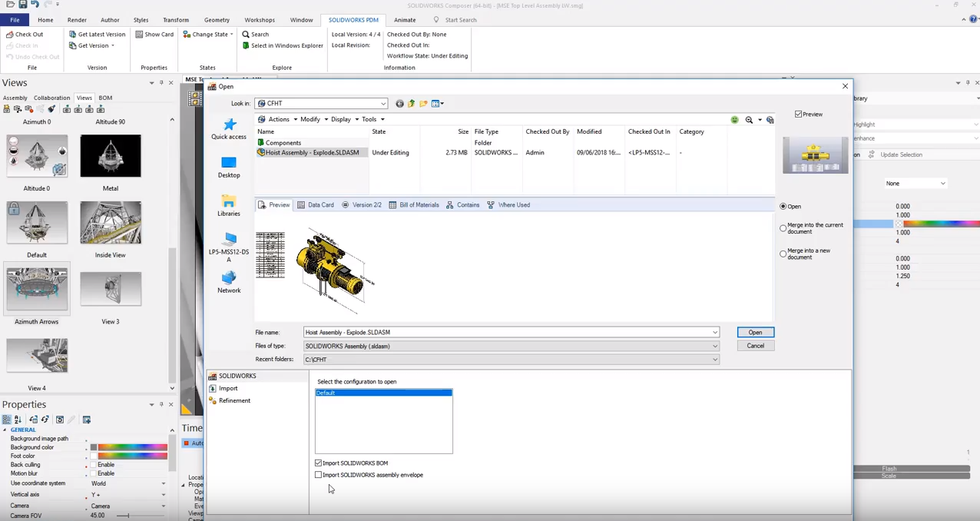
Task: Click the Check Out icon in ribbon
Action: [9, 35]
